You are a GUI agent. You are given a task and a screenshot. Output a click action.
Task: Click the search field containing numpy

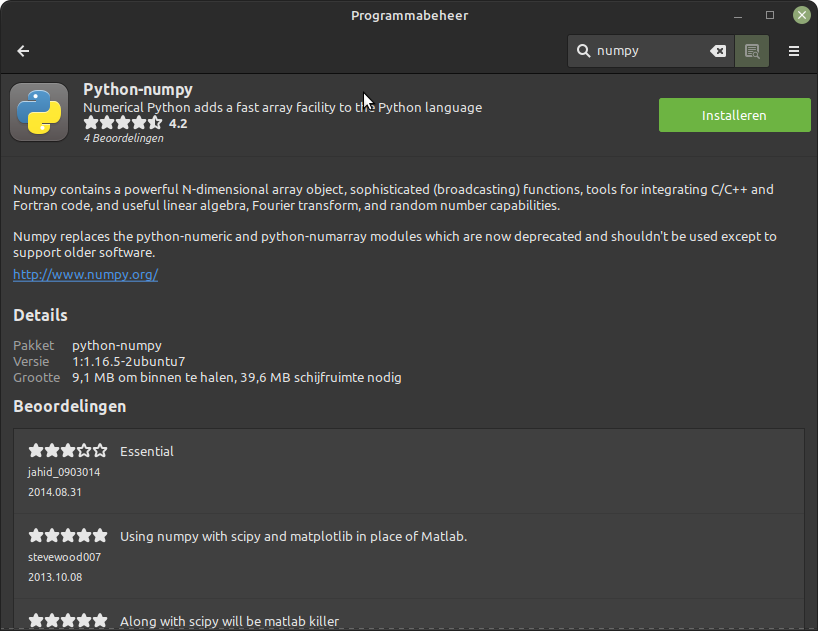pos(651,51)
